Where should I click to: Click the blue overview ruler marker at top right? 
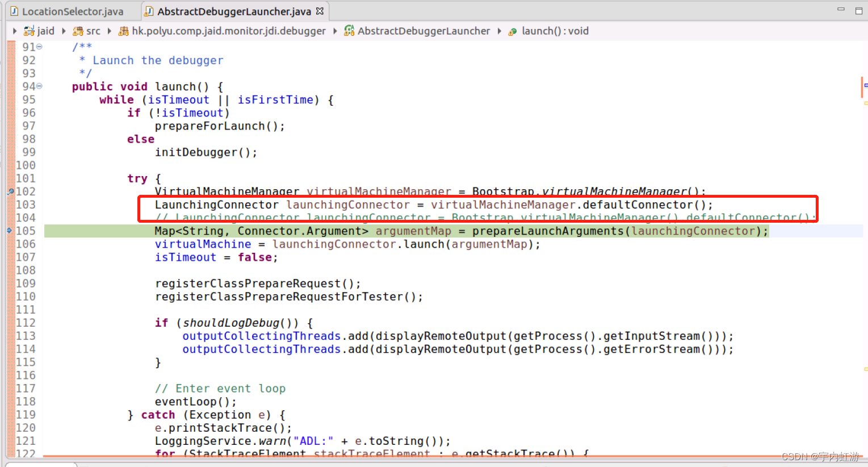[x=865, y=85]
